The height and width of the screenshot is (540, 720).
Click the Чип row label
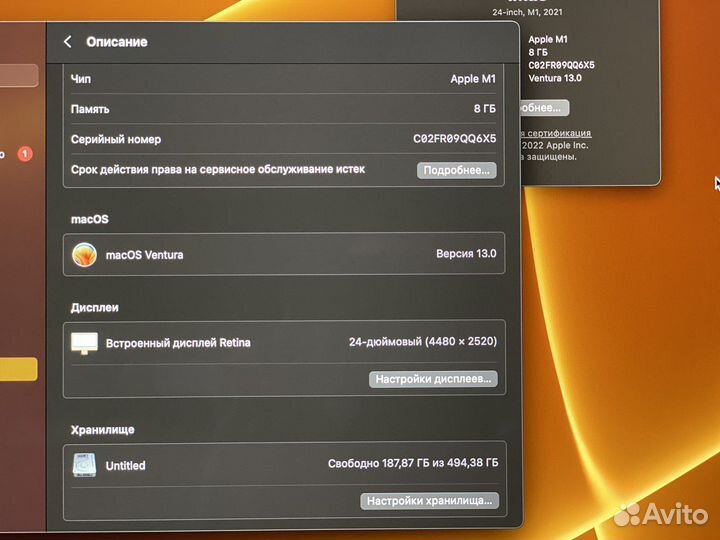[x=81, y=79]
